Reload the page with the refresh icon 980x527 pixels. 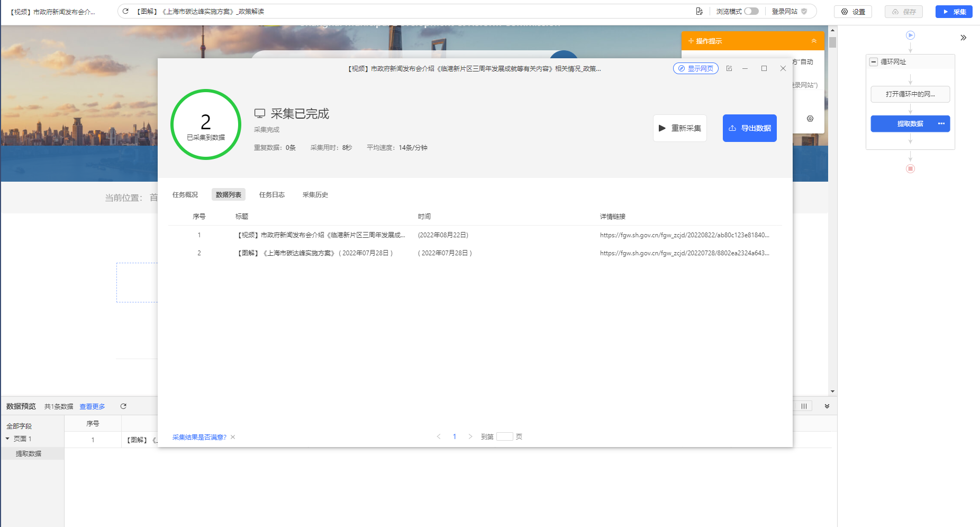click(125, 11)
